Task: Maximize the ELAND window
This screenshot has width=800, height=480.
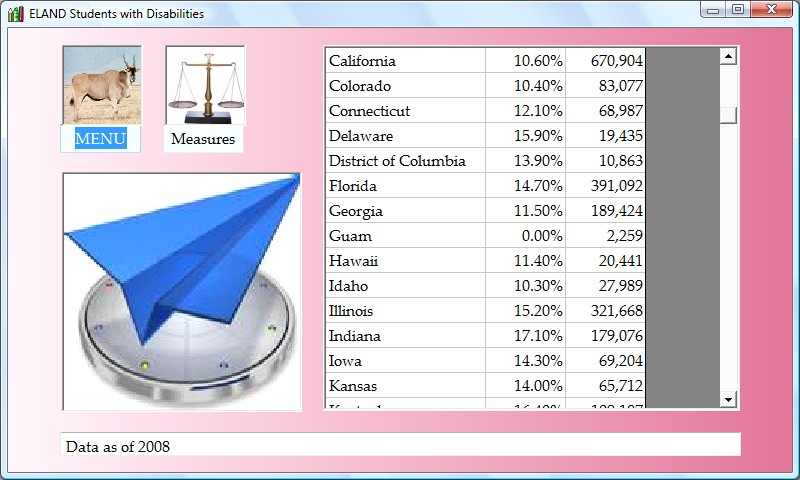Action: (x=738, y=10)
